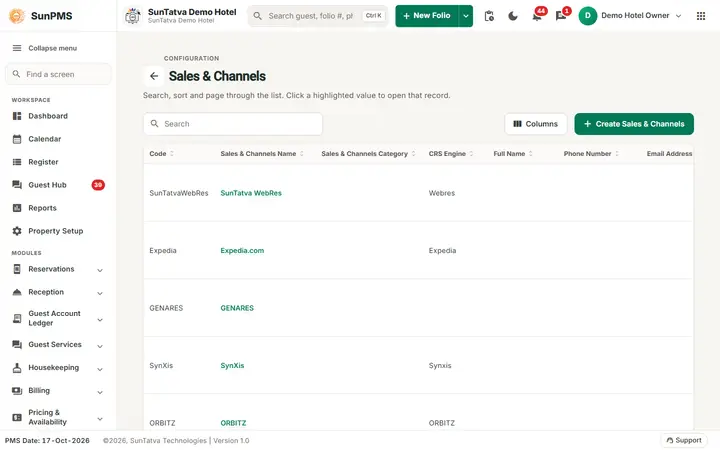Screen dimensions: 720x450
Task: Click the Reception bell icon
Action: click(17, 292)
